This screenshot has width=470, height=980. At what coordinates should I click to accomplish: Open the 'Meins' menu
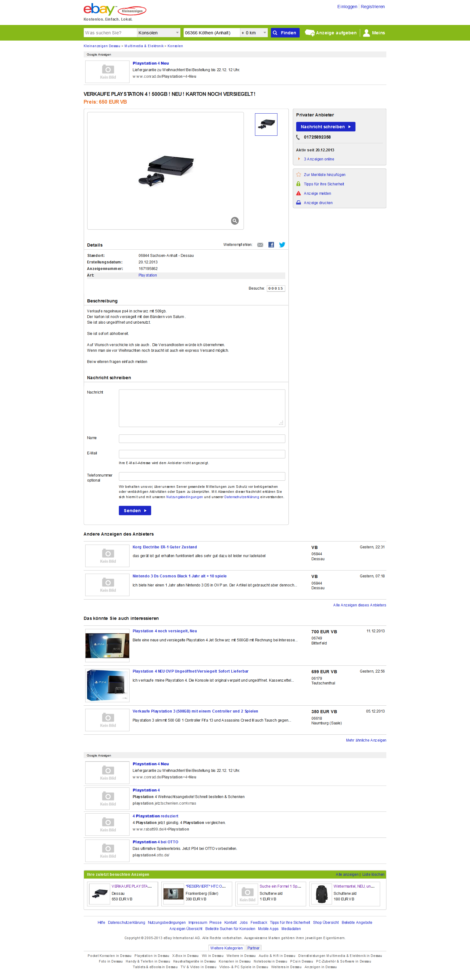pyautogui.click(x=374, y=33)
